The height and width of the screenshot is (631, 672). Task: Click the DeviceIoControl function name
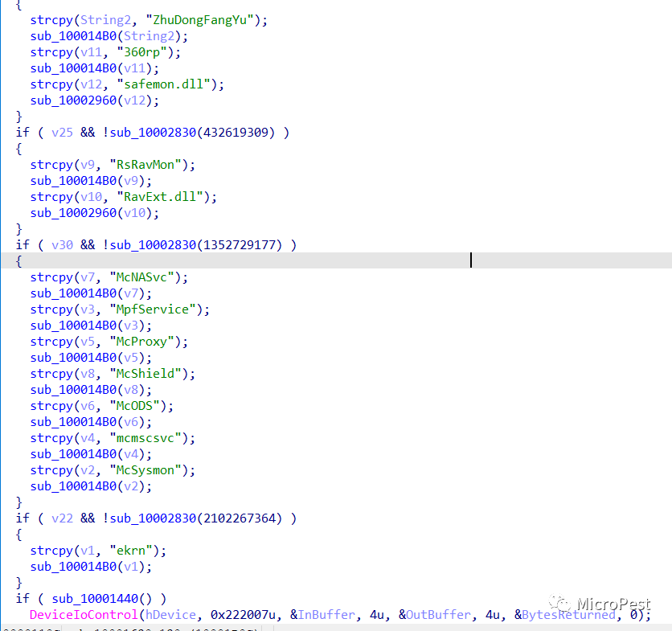[84, 615]
